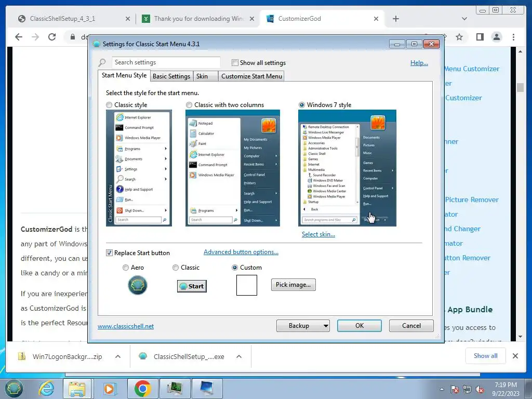Click the Aero shell start button image
This screenshot has width=532, height=399.
click(137, 285)
